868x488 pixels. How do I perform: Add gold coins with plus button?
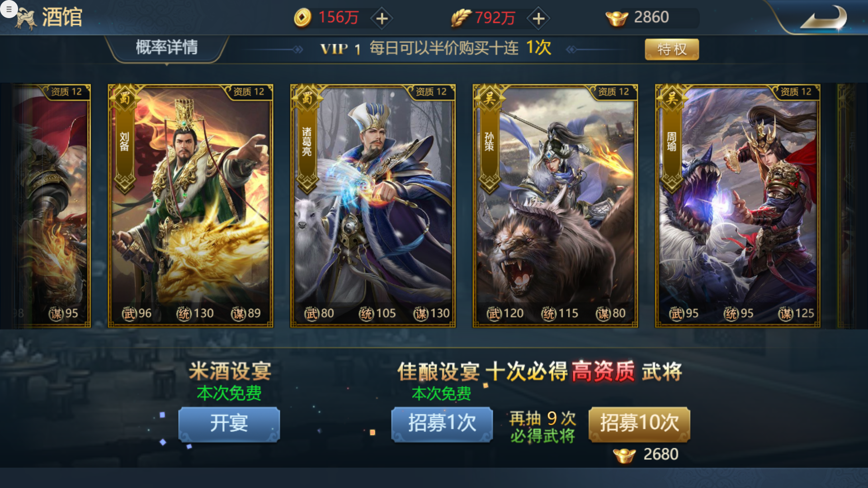(382, 19)
